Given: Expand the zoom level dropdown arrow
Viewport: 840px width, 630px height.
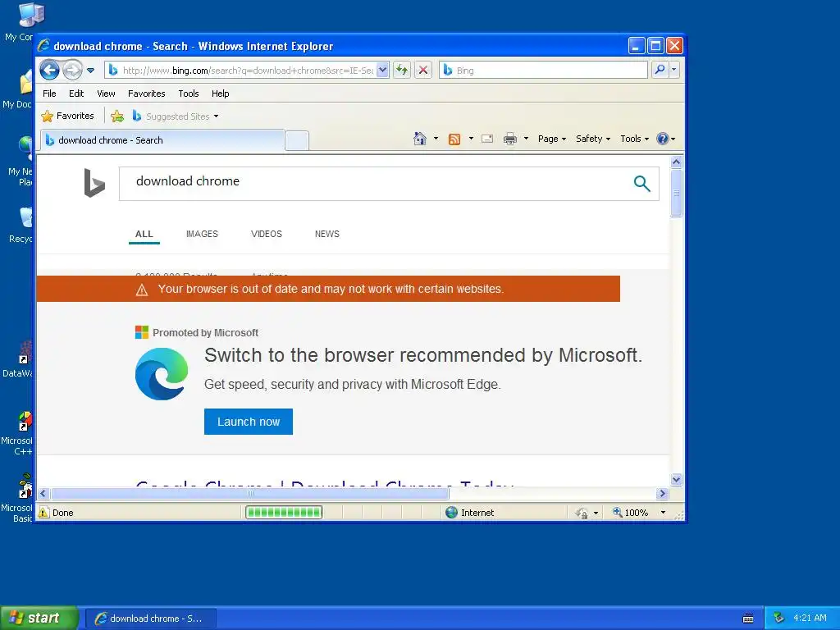Looking at the screenshot, I should pyautogui.click(x=663, y=513).
